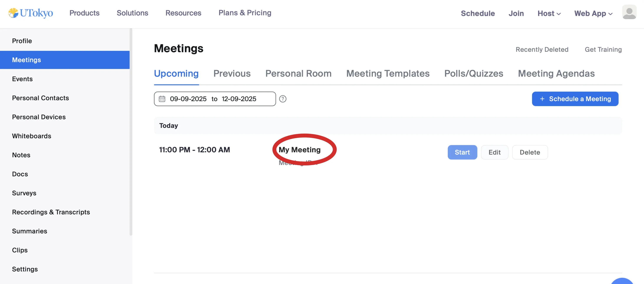
Task: Click the UTokyo logo
Action: (x=31, y=13)
